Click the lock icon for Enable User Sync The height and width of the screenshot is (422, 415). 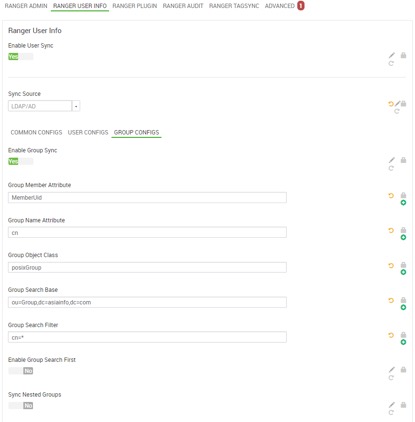click(x=403, y=55)
